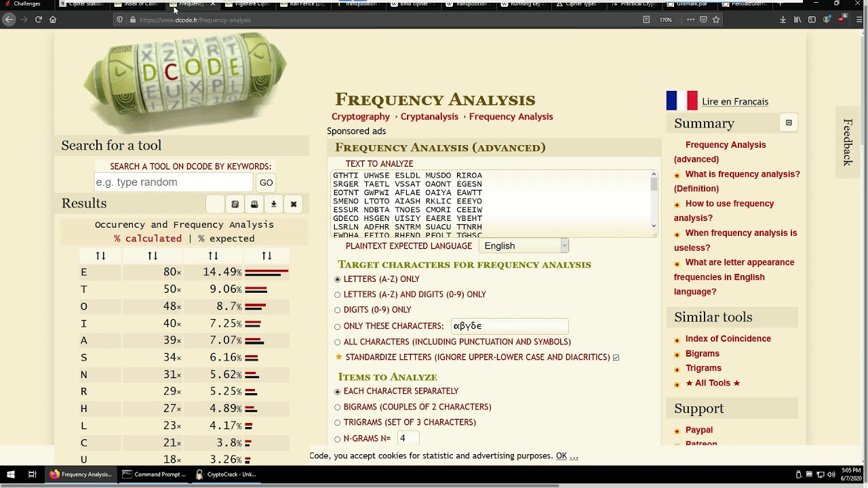This screenshot has width=868, height=488.
Task: Switch to the Rail Fence browser tab
Action: [x=304, y=4]
